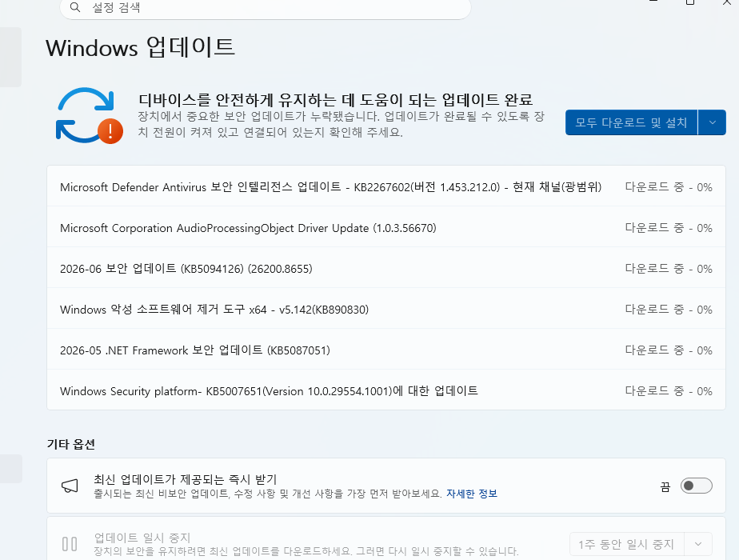
Task: Click download status of KB890830 tool
Action: 669,310
